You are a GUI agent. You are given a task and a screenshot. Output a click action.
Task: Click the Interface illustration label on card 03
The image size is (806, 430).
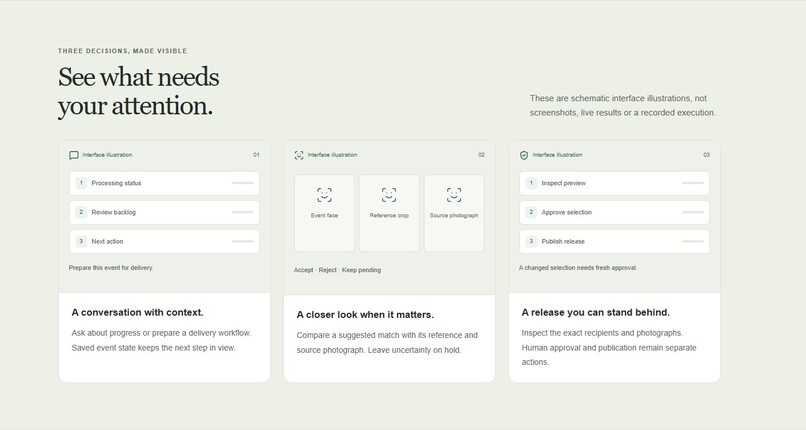point(558,155)
